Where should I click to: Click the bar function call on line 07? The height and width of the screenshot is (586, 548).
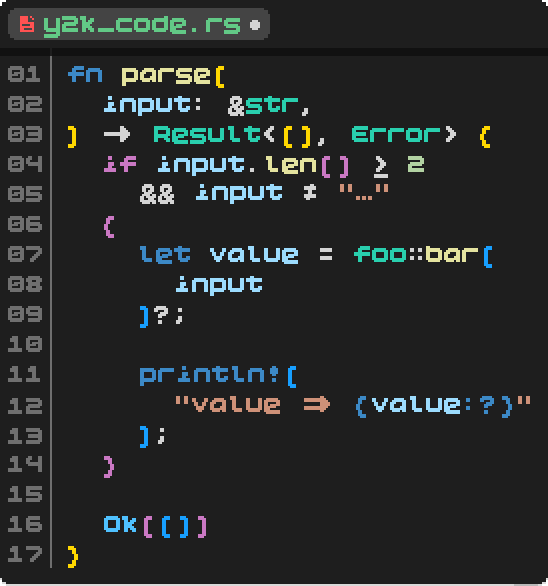(452, 255)
